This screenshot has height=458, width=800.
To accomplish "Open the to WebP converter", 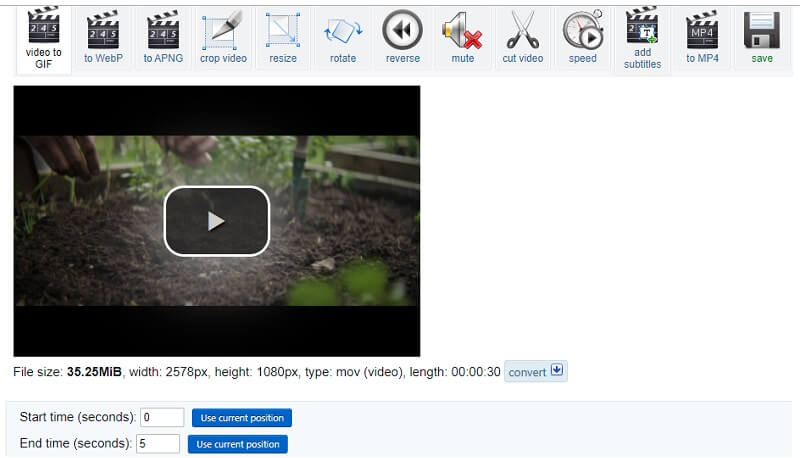I will point(103,37).
